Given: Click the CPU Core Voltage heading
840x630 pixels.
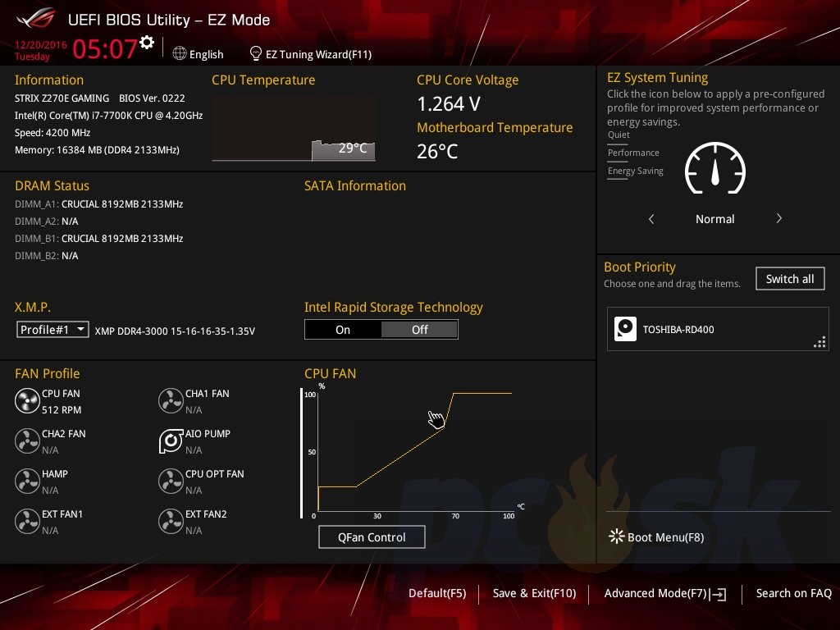Looking at the screenshot, I should tap(468, 80).
